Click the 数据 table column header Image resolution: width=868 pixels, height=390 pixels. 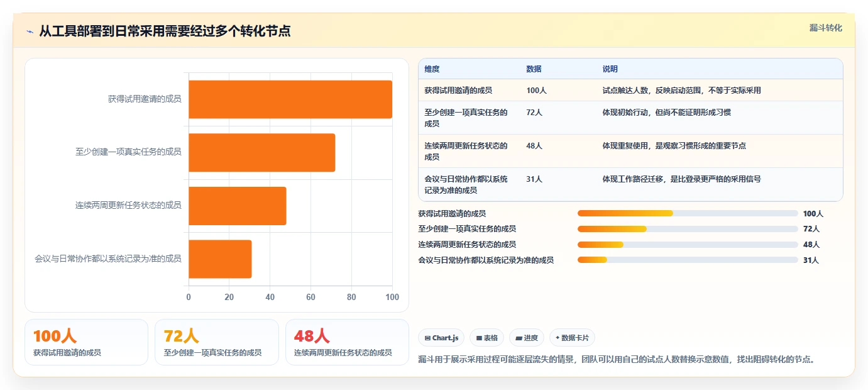pyautogui.click(x=534, y=69)
